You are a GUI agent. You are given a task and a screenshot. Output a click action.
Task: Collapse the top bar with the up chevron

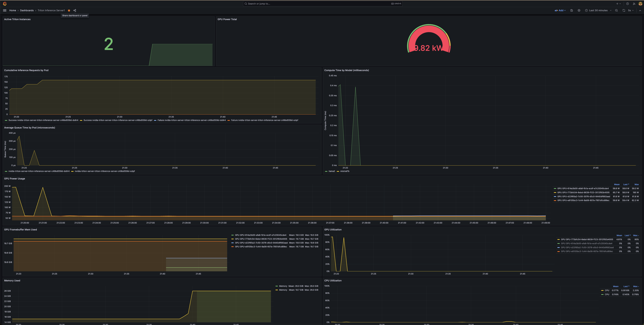pos(640,11)
